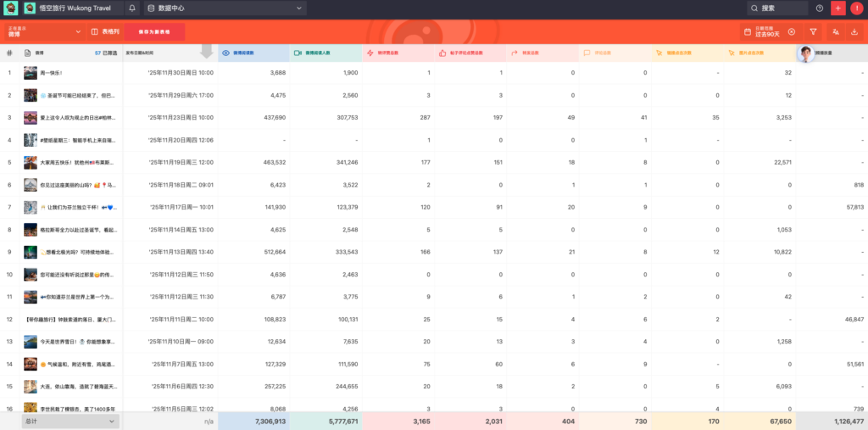
Task: Click the filter funnel icon
Action: 814,31
